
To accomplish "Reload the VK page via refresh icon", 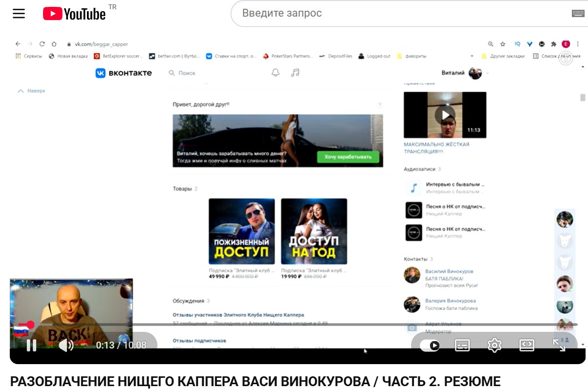I will tap(42, 43).
